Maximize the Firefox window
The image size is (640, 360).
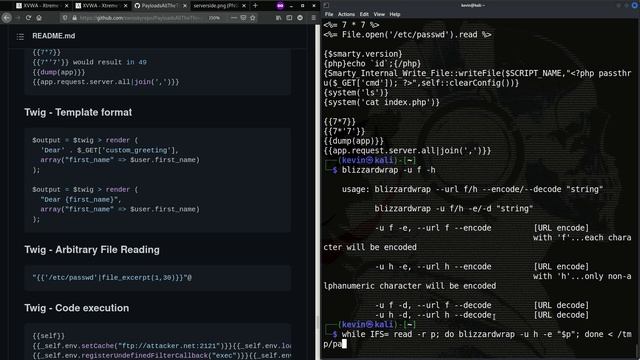tap(302, 6)
